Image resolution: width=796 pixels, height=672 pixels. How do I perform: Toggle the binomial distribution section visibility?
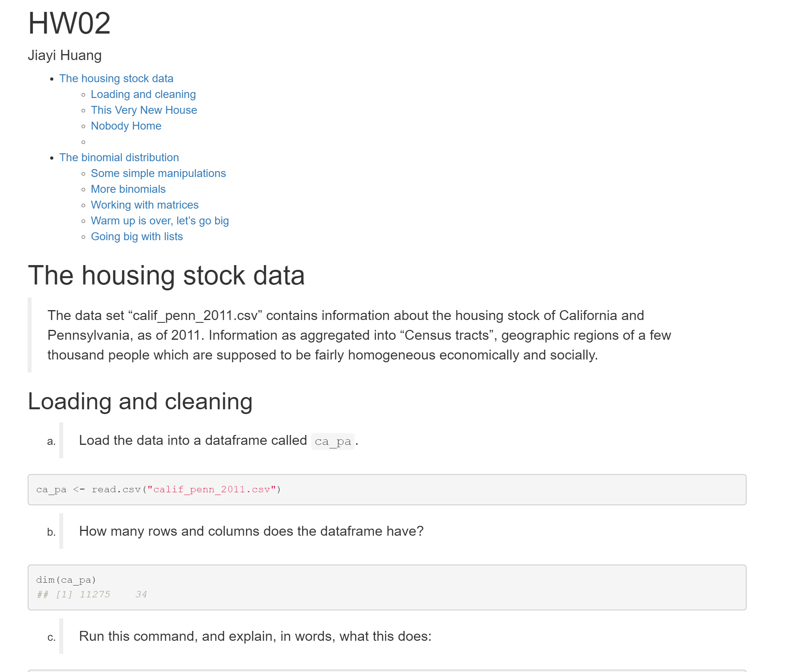click(119, 157)
